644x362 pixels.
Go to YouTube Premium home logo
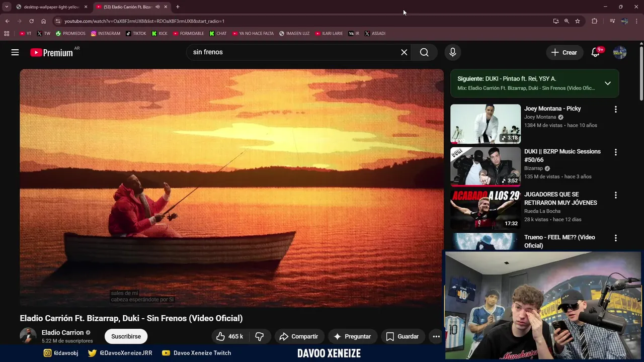pyautogui.click(x=51, y=52)
